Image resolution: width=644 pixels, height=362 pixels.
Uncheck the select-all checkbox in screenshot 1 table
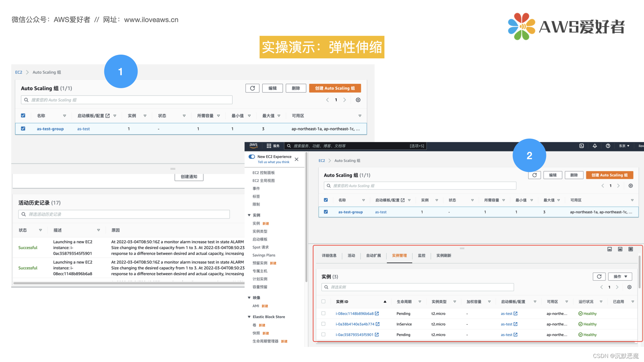point(23,115)
